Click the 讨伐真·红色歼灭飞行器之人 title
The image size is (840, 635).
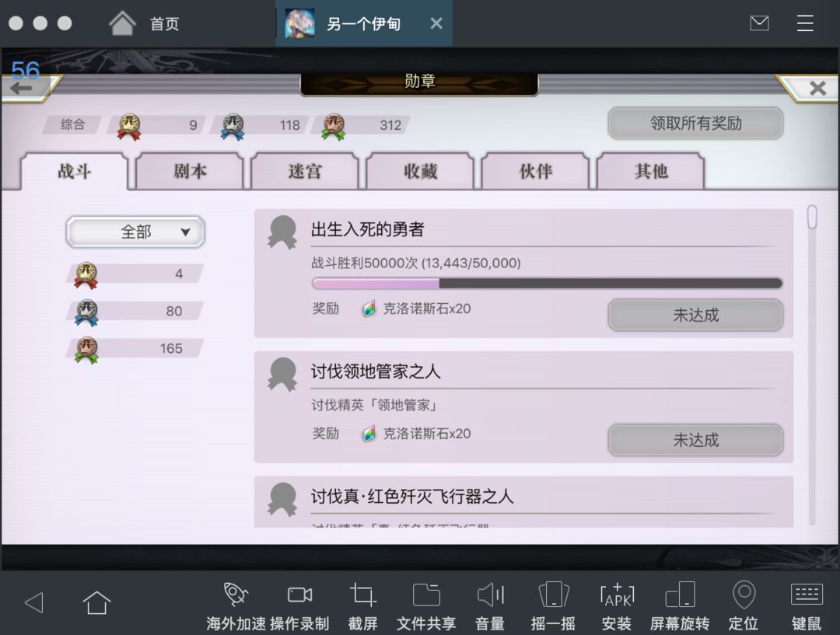click(x=412, y=497)
